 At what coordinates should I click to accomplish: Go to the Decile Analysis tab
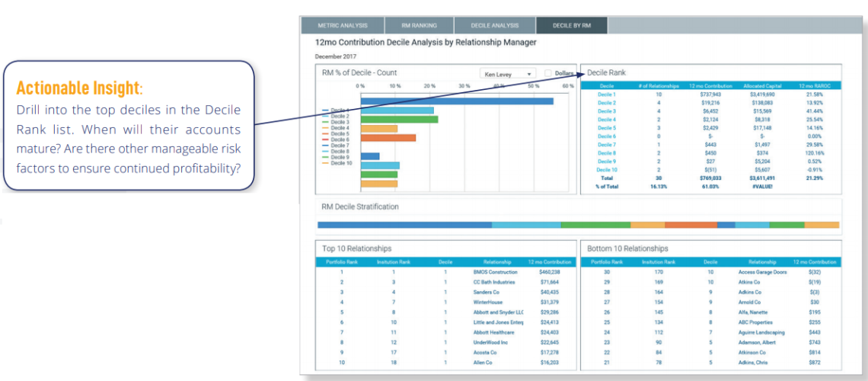494,25
